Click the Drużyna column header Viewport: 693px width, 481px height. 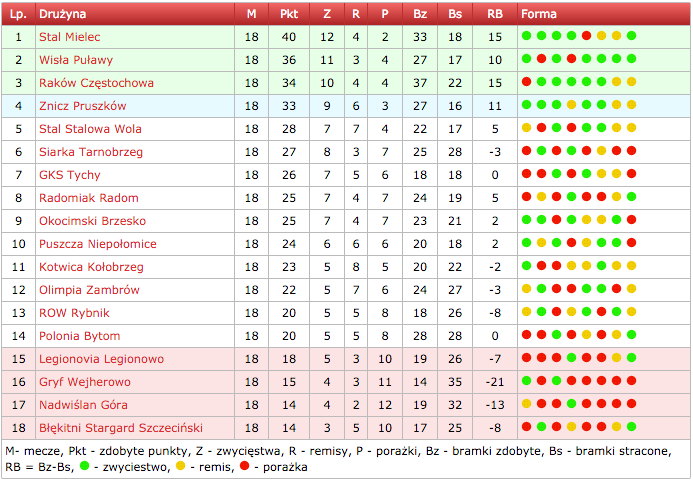(62, 15)
